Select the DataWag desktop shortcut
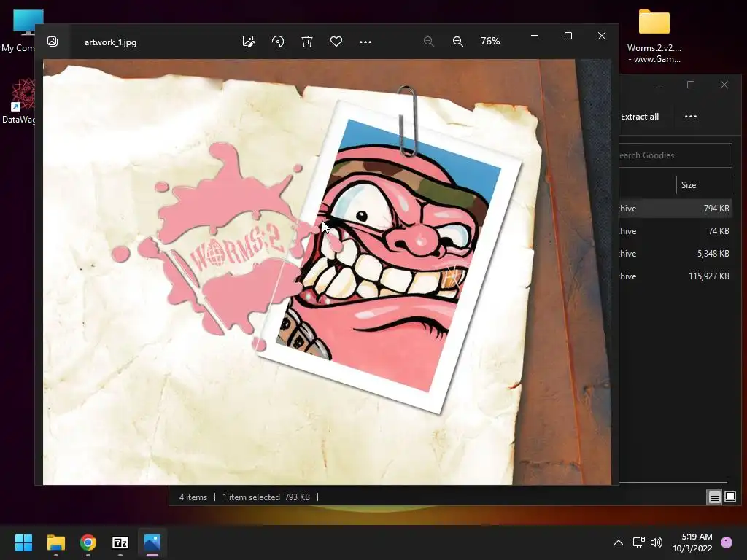The width and height of the screenshot is (747, 560). 18,101
